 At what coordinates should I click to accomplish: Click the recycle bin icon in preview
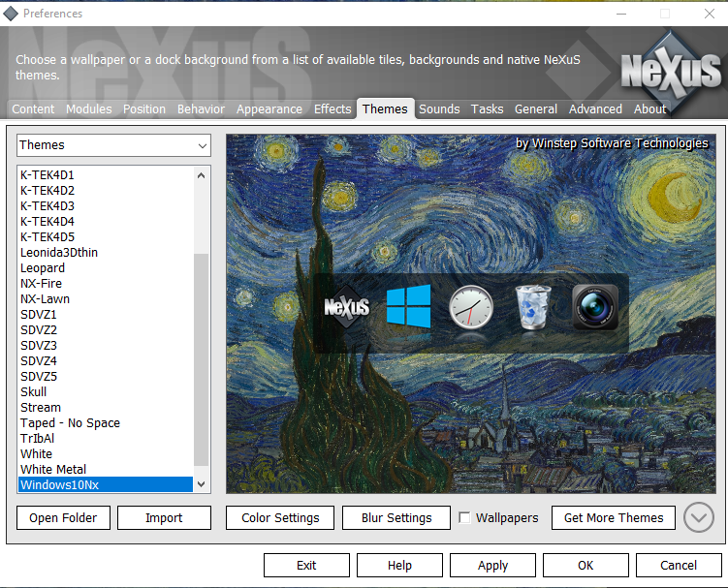[x=533, y=307]
